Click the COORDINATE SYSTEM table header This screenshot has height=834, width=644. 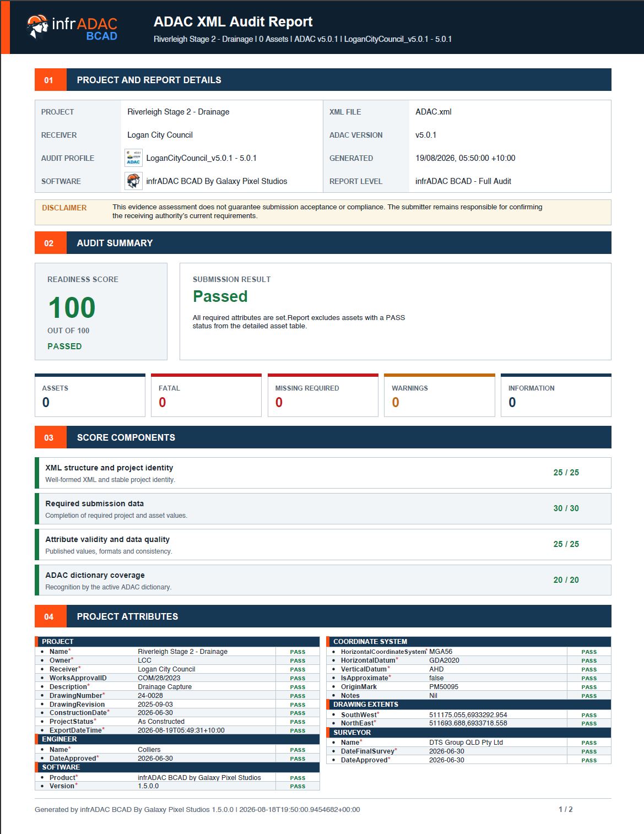pyautogui.click(x=469, y=642)
